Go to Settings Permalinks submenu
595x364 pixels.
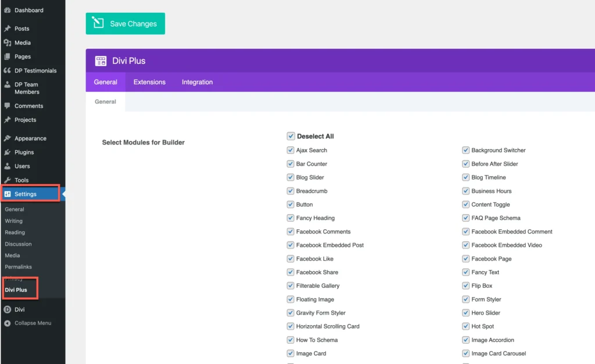pos(18,267)
